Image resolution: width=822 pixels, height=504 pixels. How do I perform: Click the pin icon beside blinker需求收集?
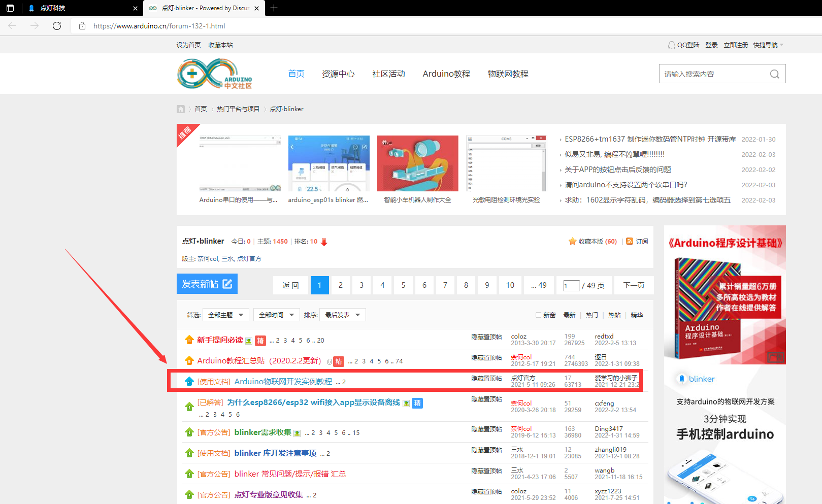click(189, 432)
